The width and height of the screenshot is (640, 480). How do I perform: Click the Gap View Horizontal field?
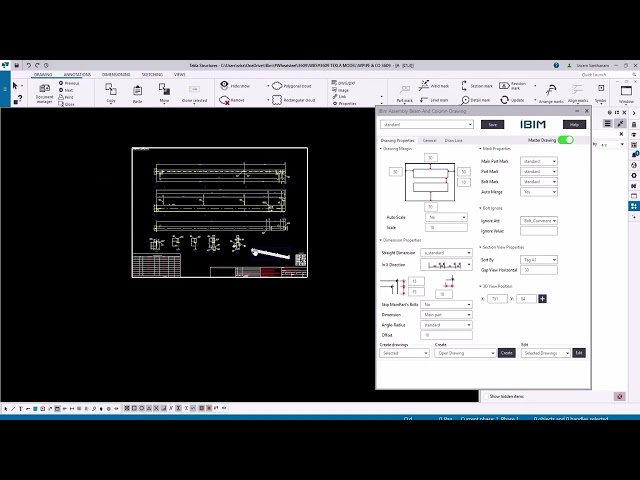(539, 270)
